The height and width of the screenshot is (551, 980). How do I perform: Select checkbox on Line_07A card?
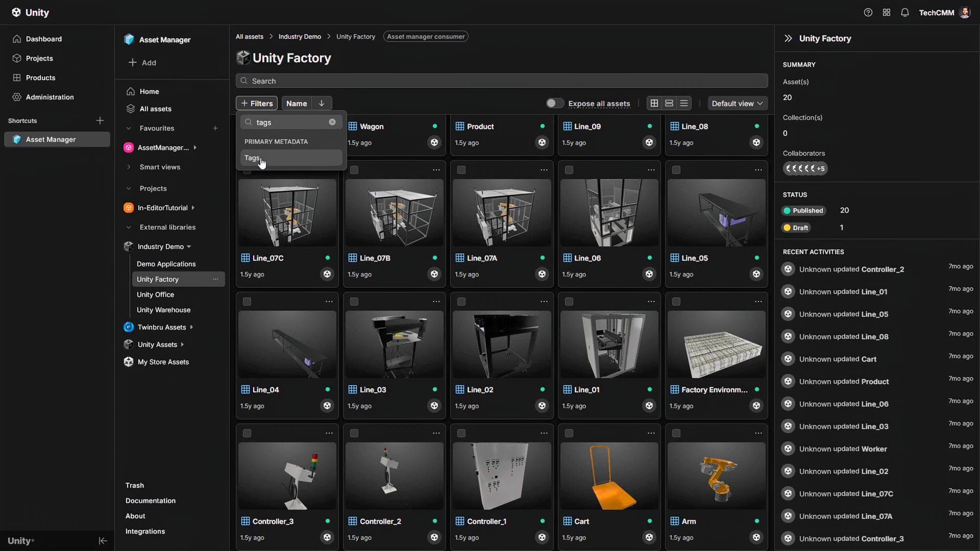point(461,170)
